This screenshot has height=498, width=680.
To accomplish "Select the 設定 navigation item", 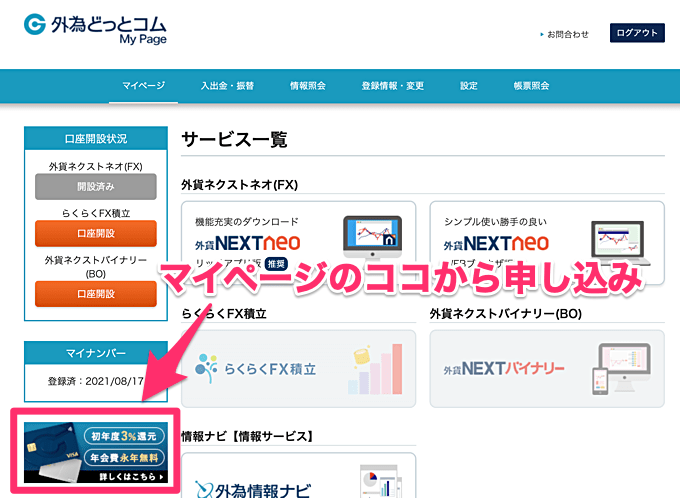I will click(469, 86).
